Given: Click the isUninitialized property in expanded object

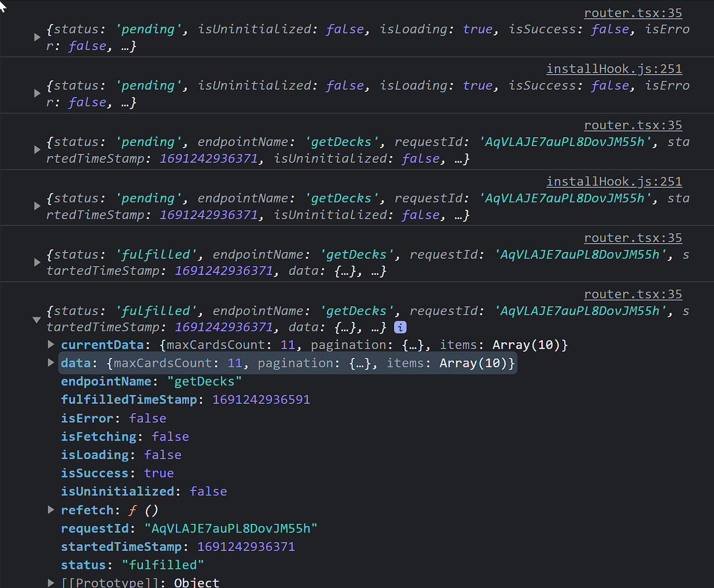Looking at the screenshot, I should (117, 491).
